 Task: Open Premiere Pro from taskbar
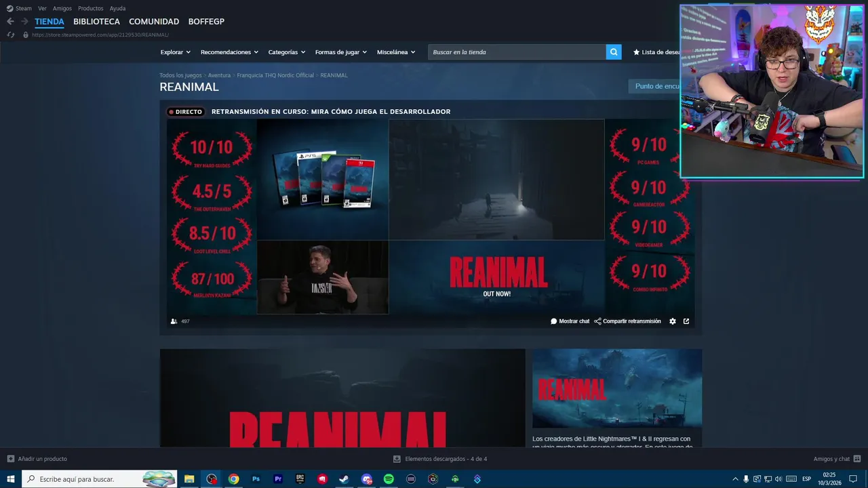pos(278,479)
